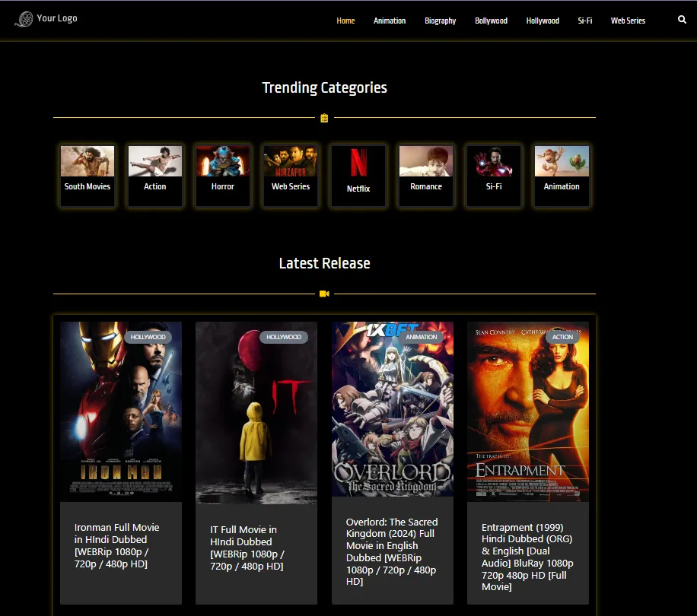This screenshot has height=616, width=697.
Task: Open Ironman Full Movie in Hindi Dubbed title
Action: 117,545
